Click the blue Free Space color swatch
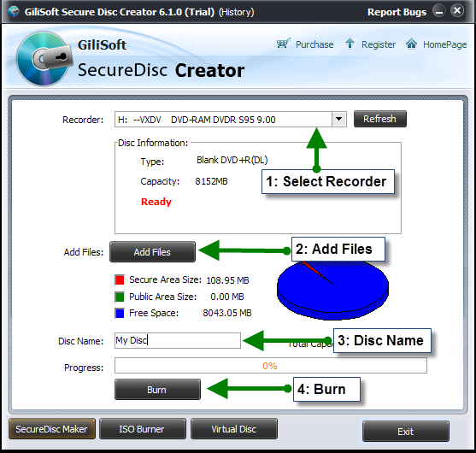Viewport: 476px width, 453px height. click(120, 313)
